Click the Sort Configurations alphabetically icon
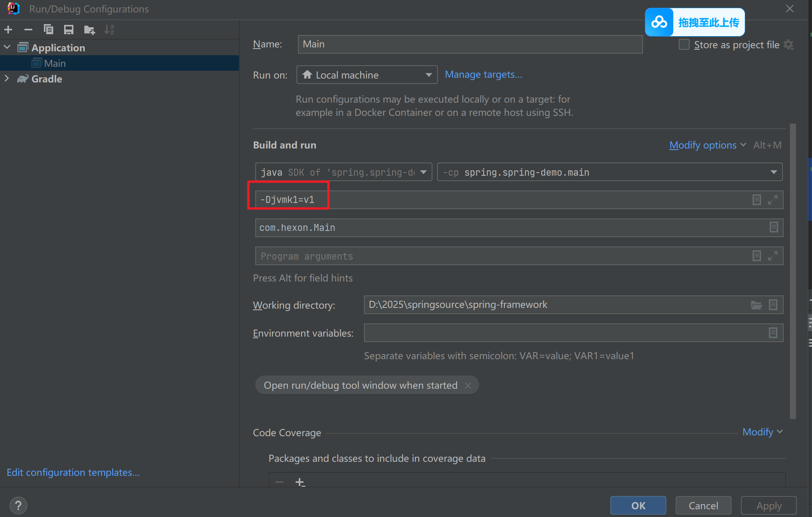 [x=110, y=30]
